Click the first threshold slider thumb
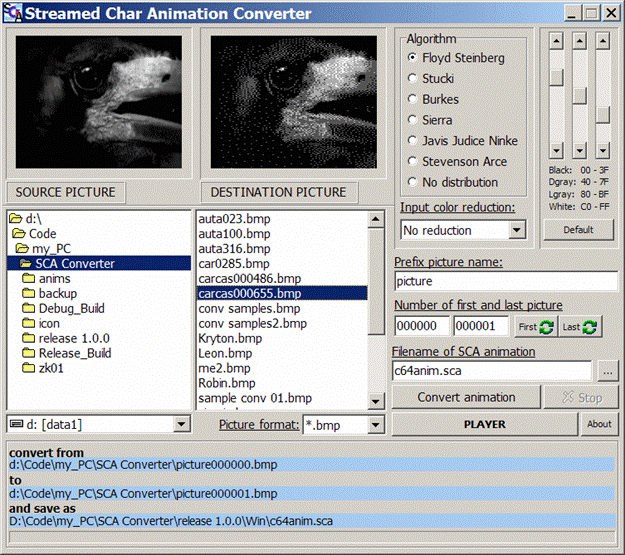The width and height of the screenshot is (625, 555). (x=556, y=77)
